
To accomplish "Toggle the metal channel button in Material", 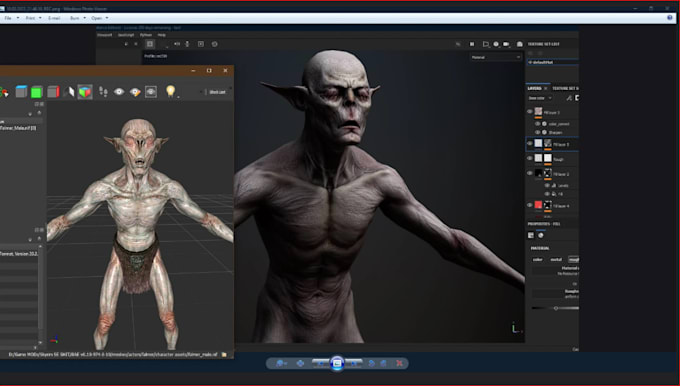I will (556, 259).
